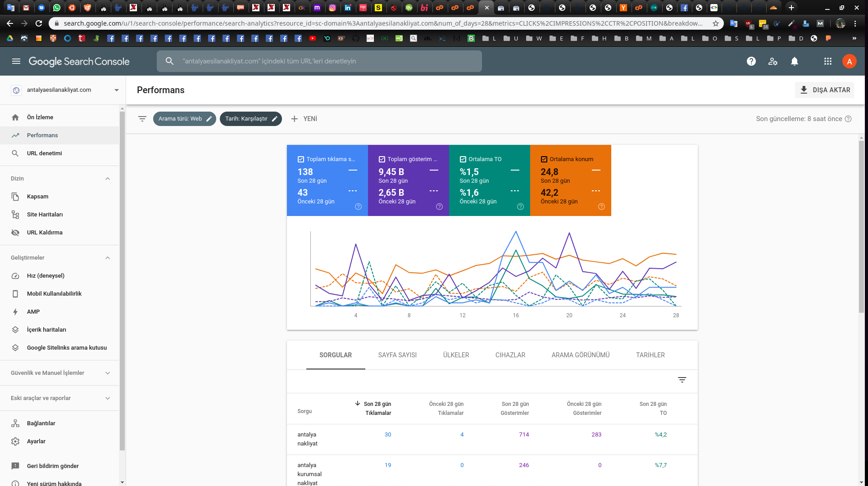Show help for Toplam tıklama card

pos(359,207)
